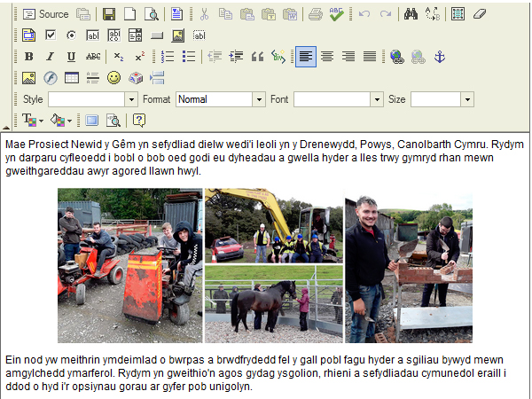Image resolution: width=532 pixels, height=399 pixels.
Task: Insert a Special Character
Action: point(136,78)
